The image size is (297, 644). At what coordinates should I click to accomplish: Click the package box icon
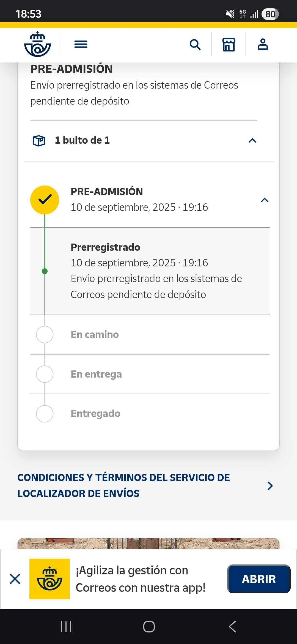pyautogui.click(x=39, y=141)
